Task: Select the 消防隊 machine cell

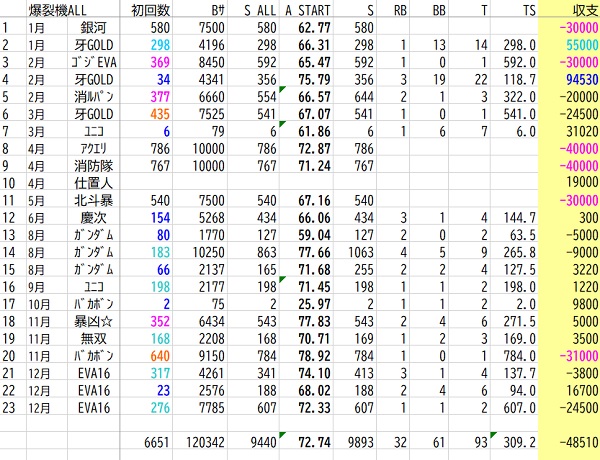Action: point(93,166)
